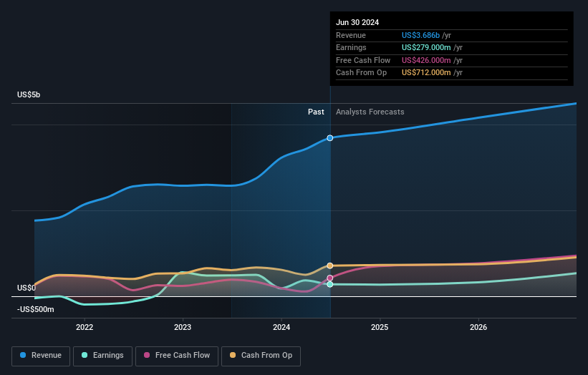Click the 2022 x-axis label
This screenshot has height=375, width=588.
(x=85, y=327)
